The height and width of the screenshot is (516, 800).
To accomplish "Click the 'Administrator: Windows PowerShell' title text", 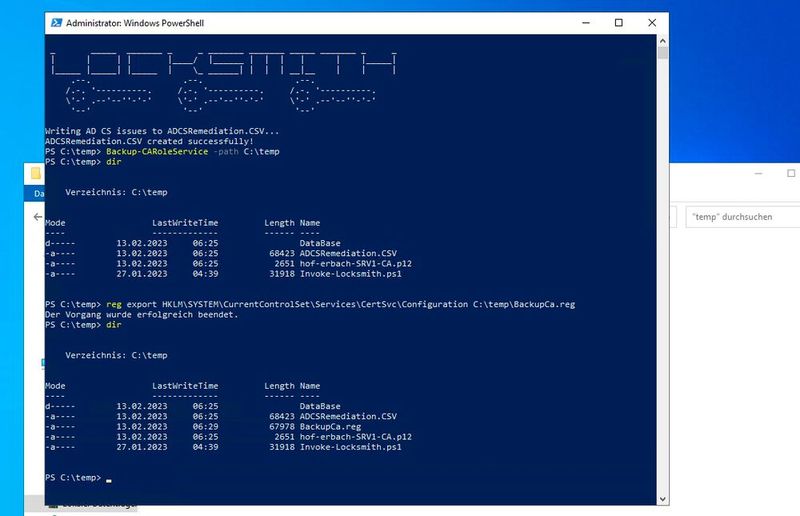I will point(135,23).
